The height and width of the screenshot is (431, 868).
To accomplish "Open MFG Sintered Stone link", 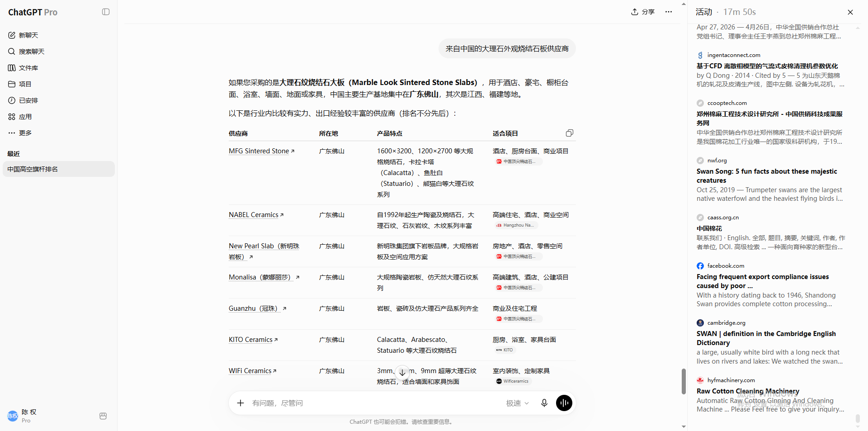I will pos(261,151).
